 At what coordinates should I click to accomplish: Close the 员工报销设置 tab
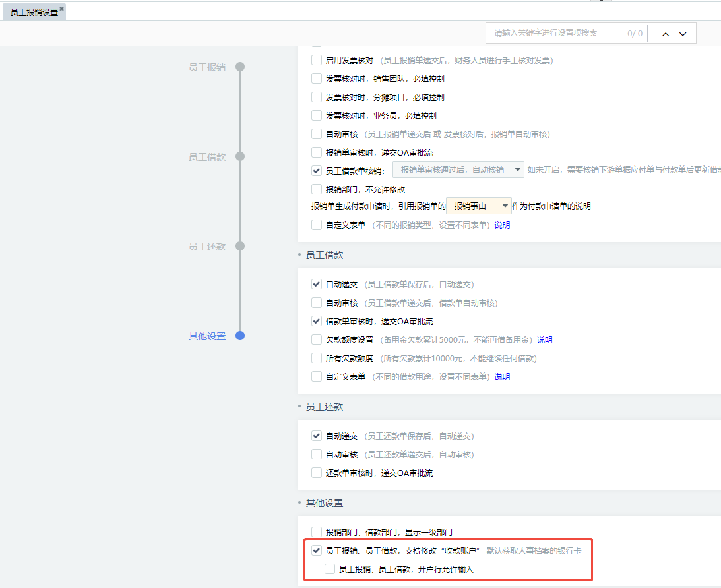point(61,9)
